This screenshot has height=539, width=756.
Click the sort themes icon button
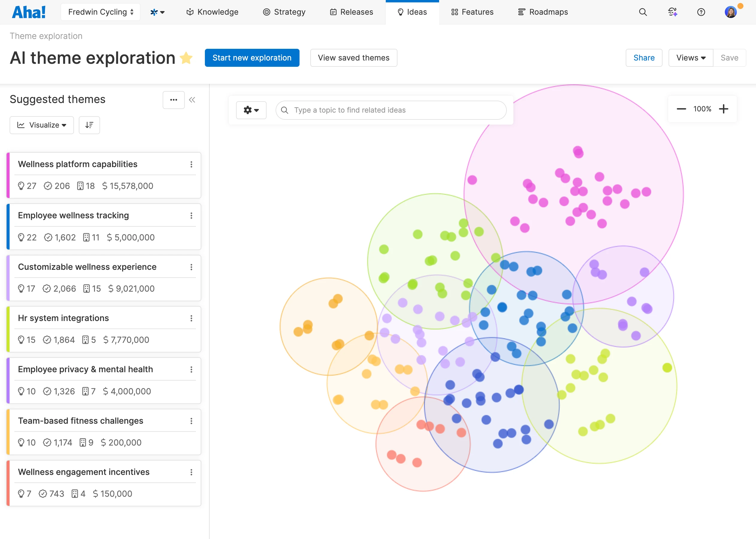click(x=89, y=125)
